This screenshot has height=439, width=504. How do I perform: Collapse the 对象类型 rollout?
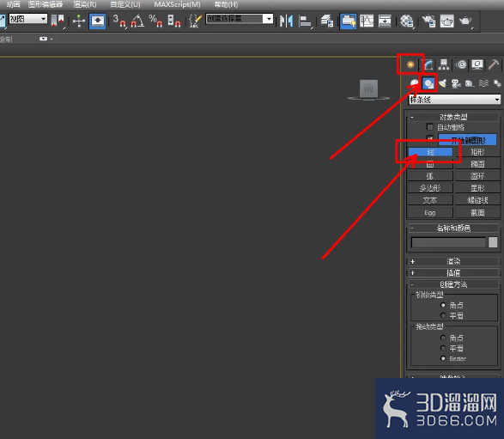pos(453,117)
